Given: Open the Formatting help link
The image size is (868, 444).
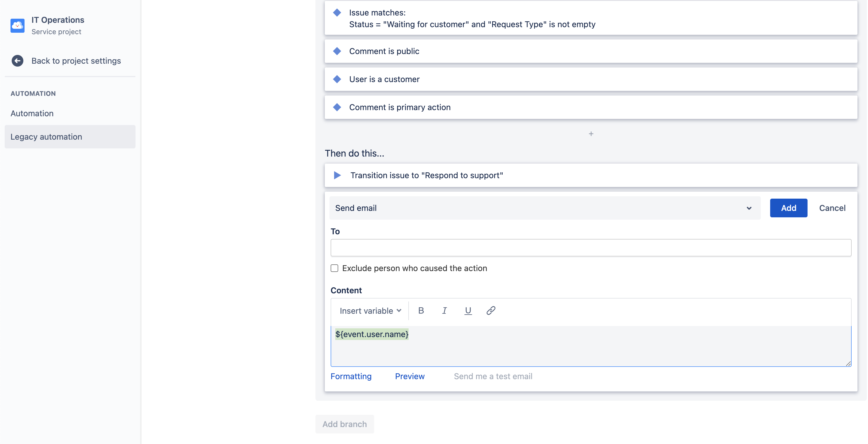Looking at the screenshot, I should [x=351, y=376].
